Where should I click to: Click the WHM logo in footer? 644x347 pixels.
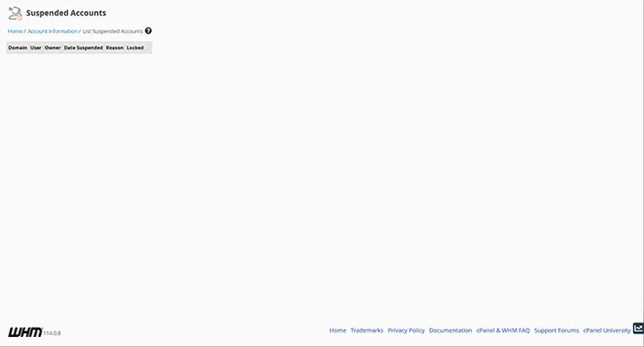tap(25, 332)
